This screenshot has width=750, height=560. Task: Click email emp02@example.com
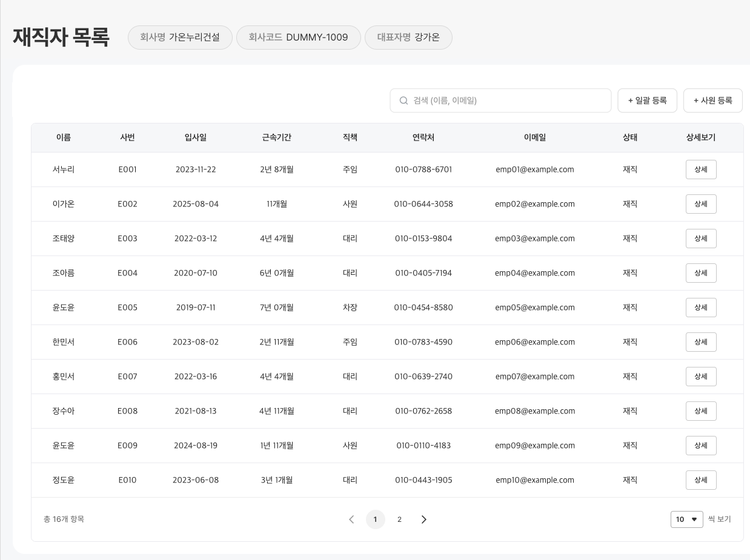[x=535, y=204]
